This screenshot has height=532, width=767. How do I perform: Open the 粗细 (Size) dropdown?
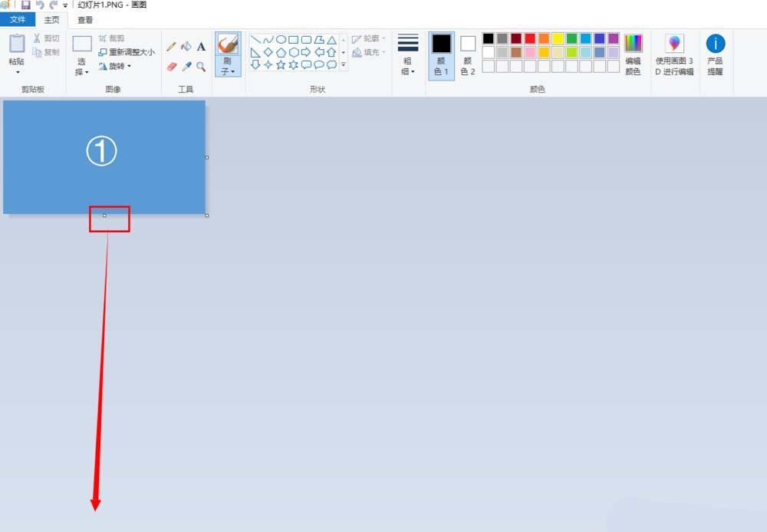407,59
